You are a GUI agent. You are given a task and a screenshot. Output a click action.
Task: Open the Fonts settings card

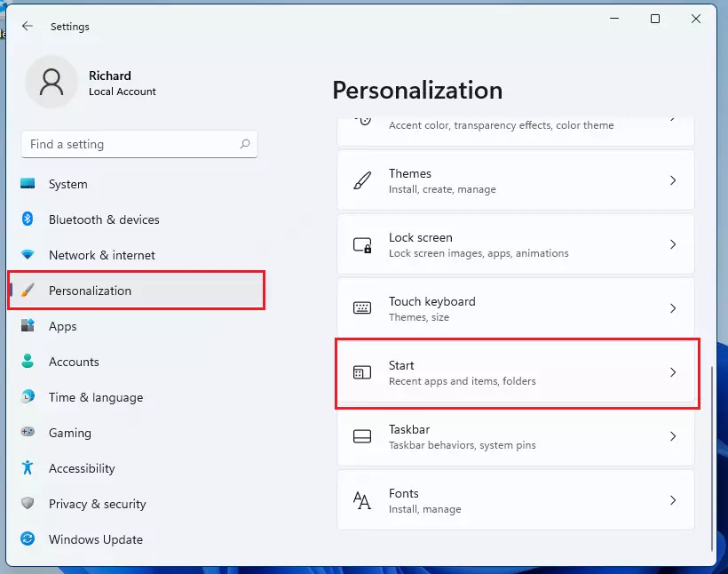pyautogui.click(x=516, y=500)
